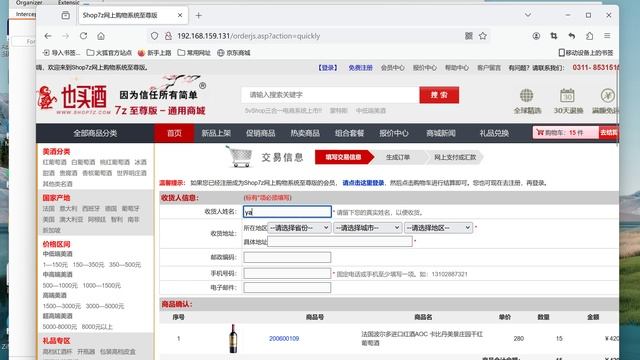This screenshot has width=640, height=360.
Task: Click the 收货人姓名 input field
Action: click(287, 211)
